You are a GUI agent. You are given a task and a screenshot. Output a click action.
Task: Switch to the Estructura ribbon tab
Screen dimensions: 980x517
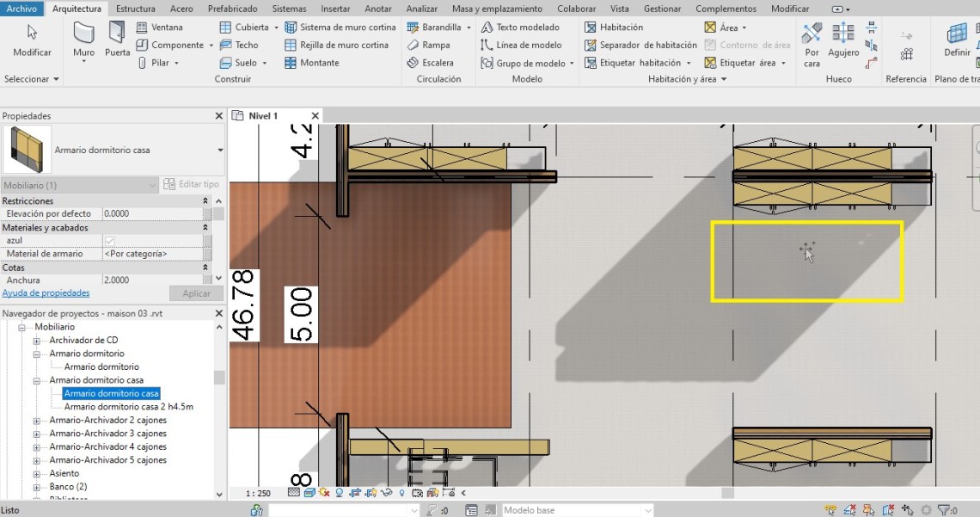click(135, 9)
